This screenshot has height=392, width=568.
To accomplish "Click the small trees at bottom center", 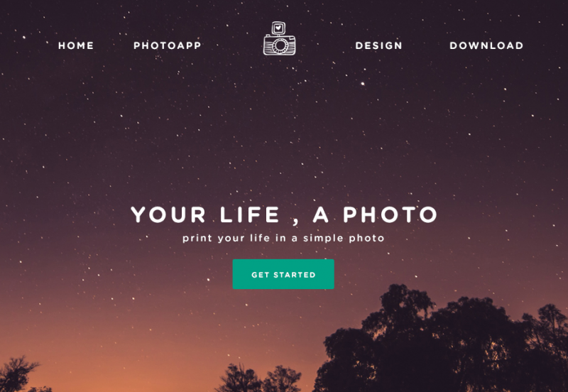I will (x=259, y=379).
